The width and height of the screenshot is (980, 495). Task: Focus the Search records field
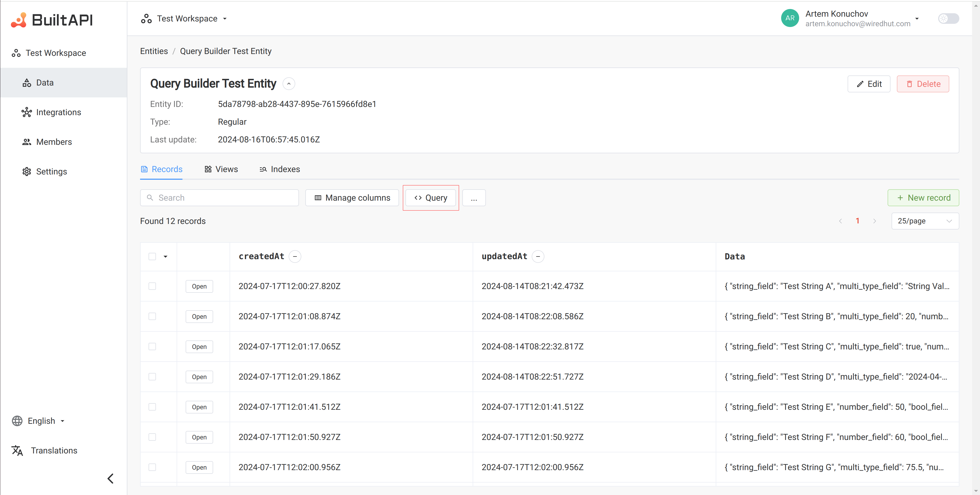pyautogui.click(x=219, y=198)
